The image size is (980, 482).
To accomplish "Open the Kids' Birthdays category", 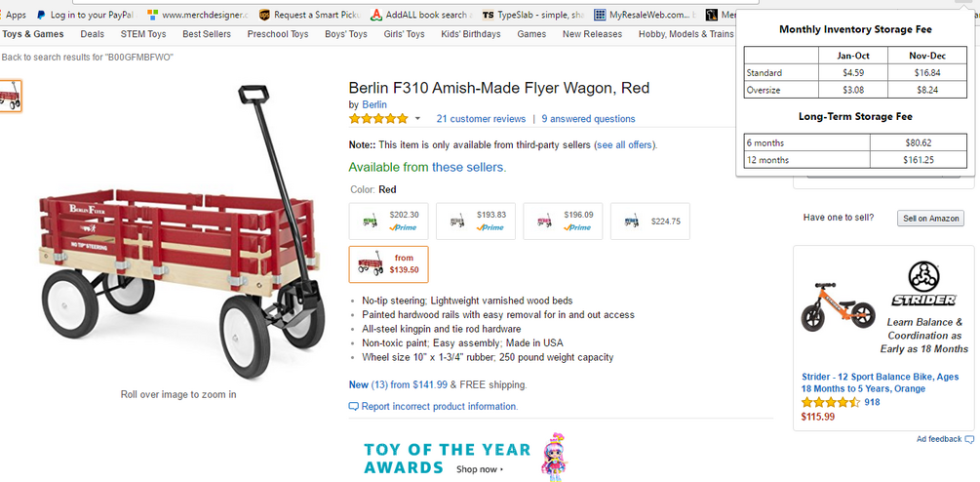I will tap(471, 34).
